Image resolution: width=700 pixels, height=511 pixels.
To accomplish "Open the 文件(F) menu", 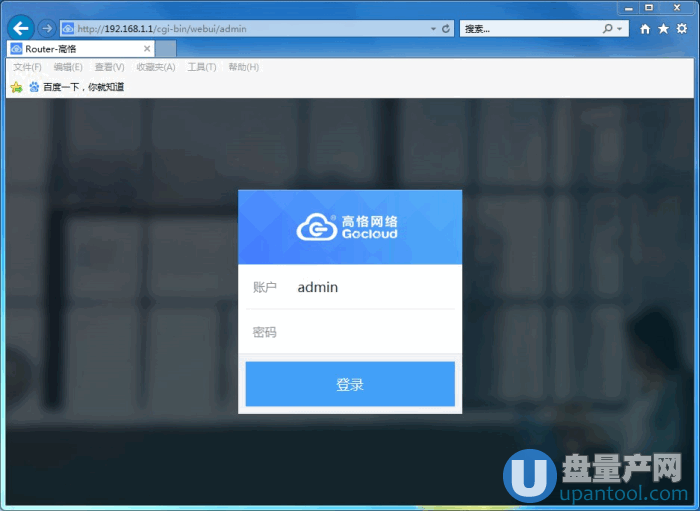I will [27, 67].
